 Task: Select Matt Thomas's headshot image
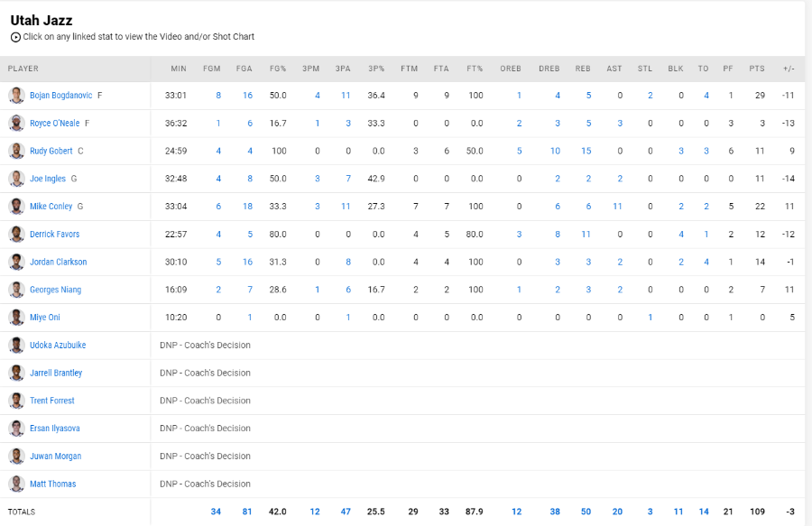pyautogui.click(x=16, y=484)
